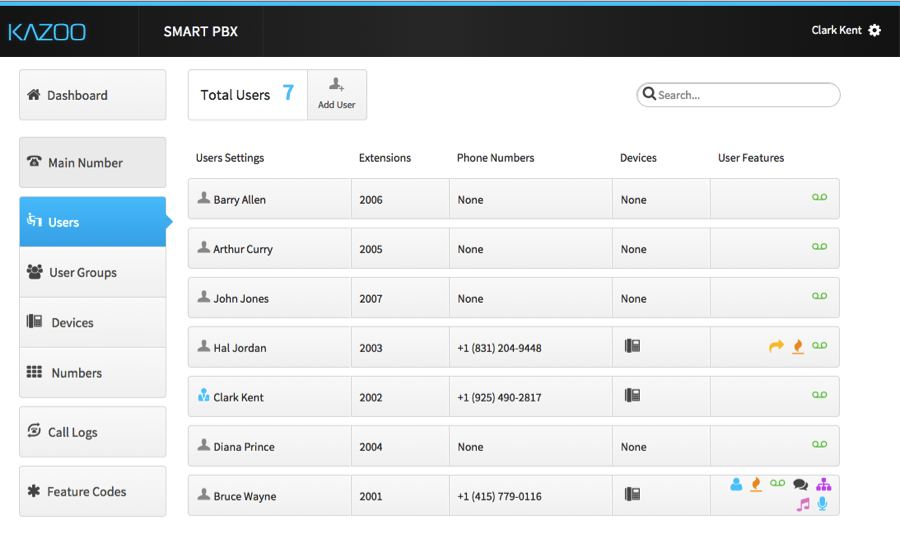Click the device phone icon for Clark Kent
The image size is (900, 535).
point(633,395)
